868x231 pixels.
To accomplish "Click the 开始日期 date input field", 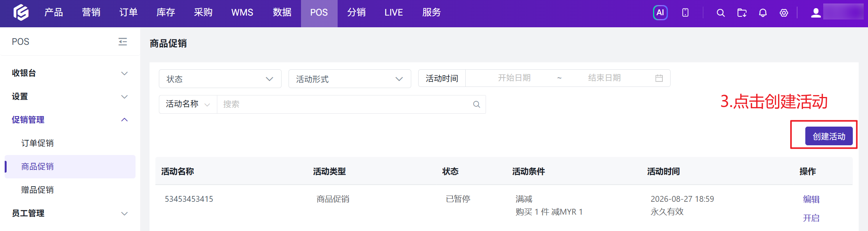I will [x=514, y=78].
